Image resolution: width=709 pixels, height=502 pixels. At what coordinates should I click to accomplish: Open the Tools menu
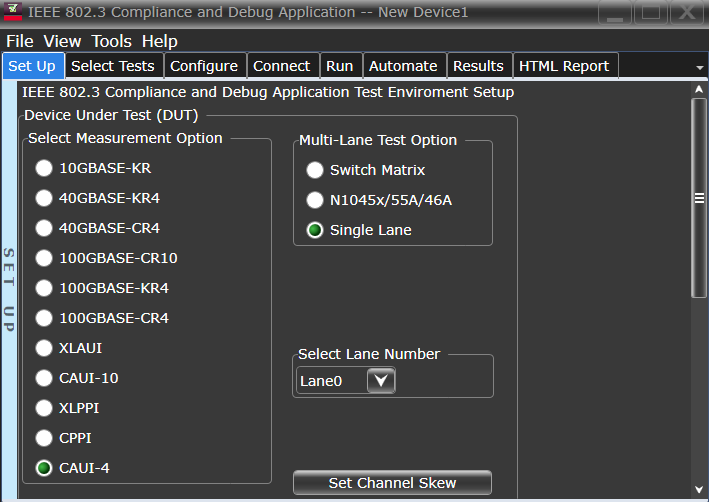point(111,41)
